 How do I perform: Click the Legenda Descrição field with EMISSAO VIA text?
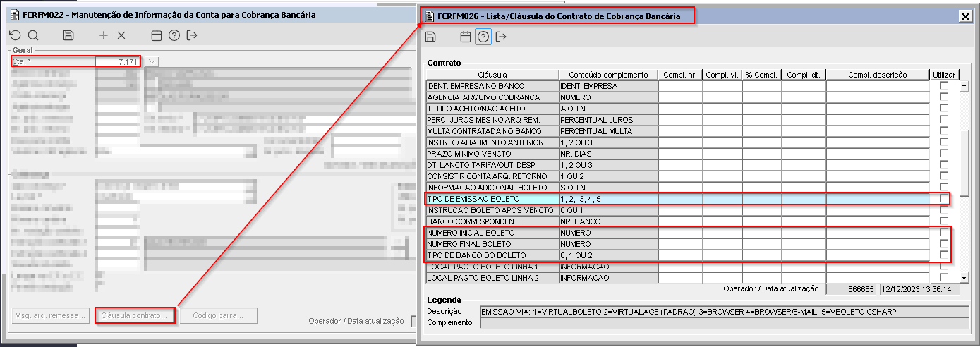(x=725, y=311)
